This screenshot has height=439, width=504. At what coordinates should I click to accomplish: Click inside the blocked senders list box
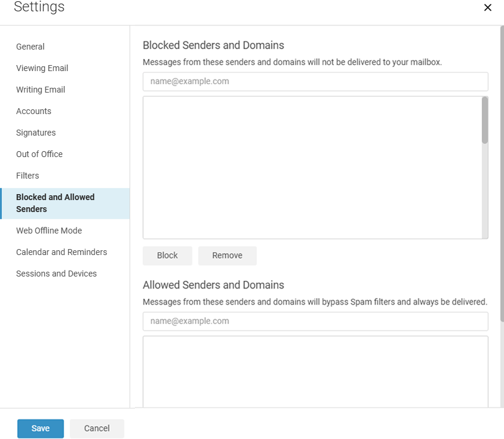coord(312,168)
